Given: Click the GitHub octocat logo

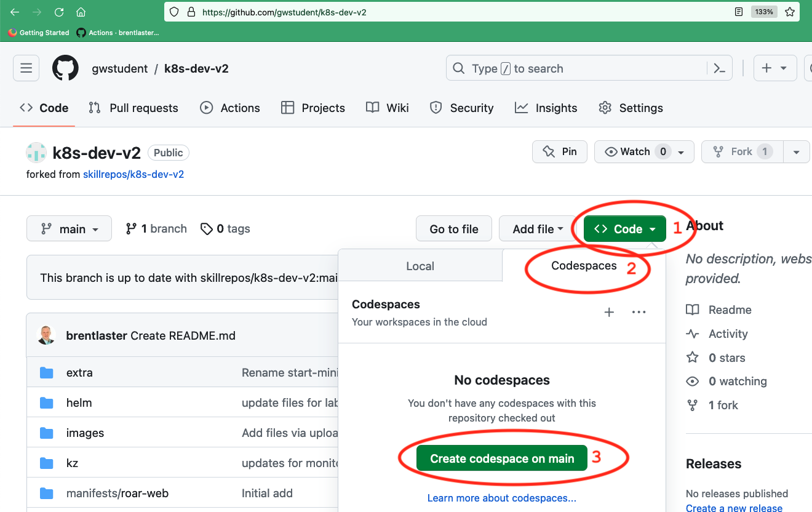Looking at the screenshot, I should (65, 68).
